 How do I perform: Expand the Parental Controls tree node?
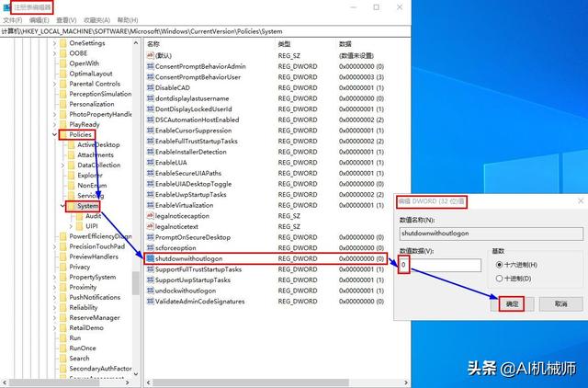point(55,84)
